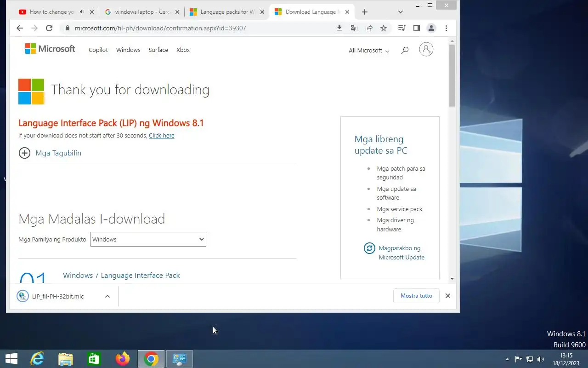Bookmark this page with the star icon
This screenshot has height=368, width=588.
click(x=384, y=28)
